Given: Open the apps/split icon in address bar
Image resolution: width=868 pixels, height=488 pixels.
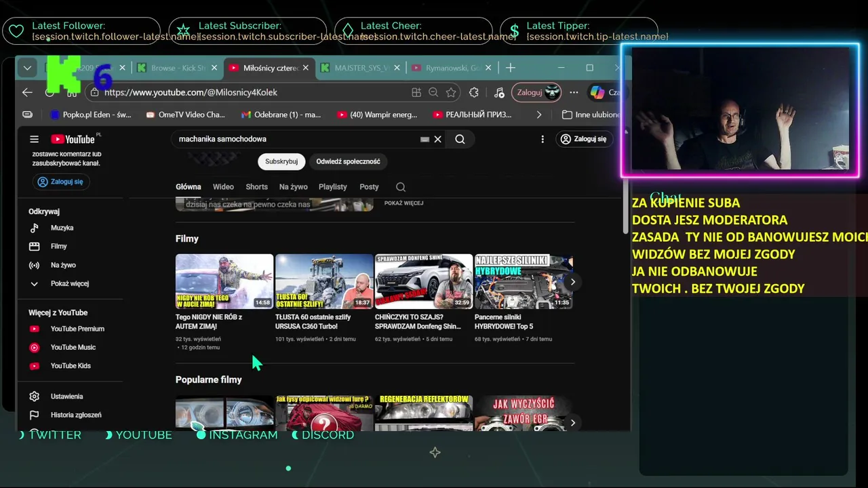Looking at the screenshot, I should [x=416, y=92].
